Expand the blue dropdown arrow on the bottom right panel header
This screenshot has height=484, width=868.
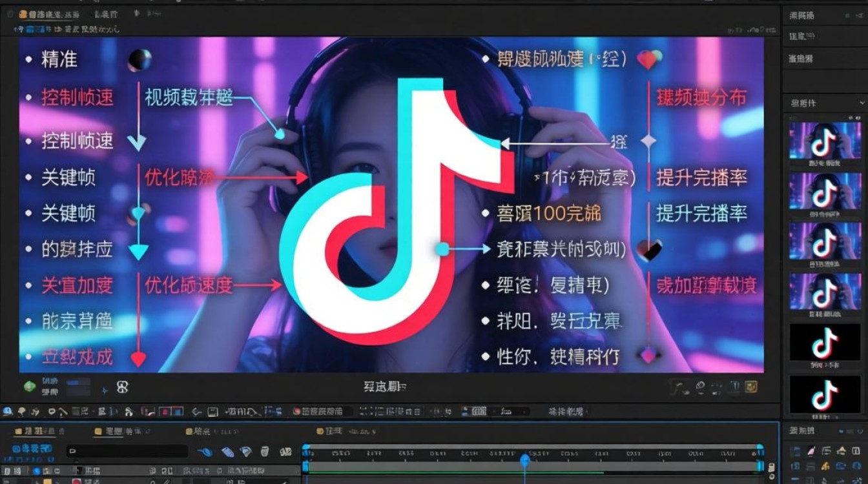click(x=842, y=431)
